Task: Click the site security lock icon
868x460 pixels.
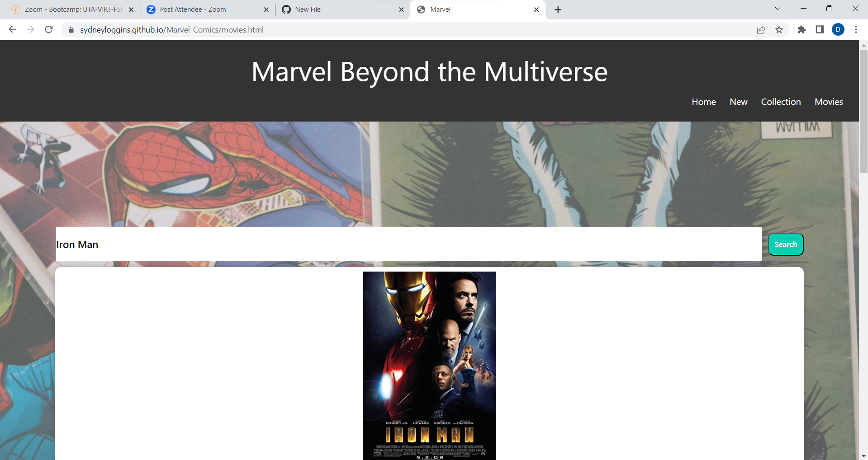Action: pyautogui.click(x=71, y=30)
